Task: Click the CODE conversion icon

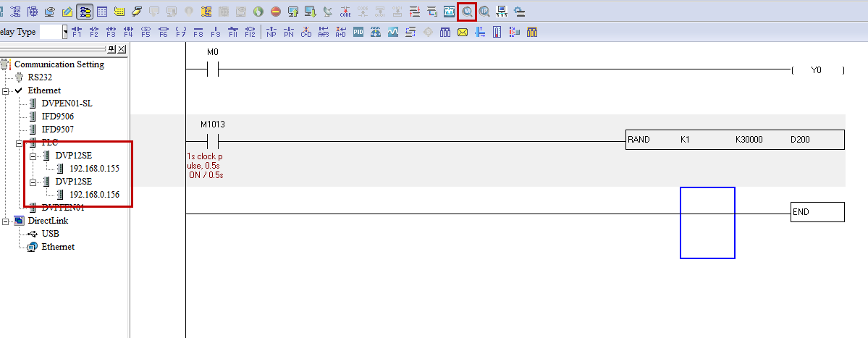Action: click(x=345, y=12)
